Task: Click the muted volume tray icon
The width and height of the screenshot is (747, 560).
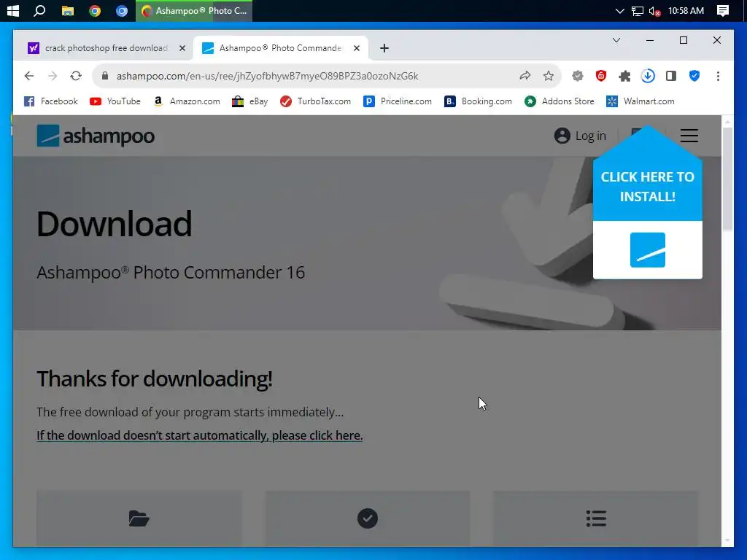Action: click(654, 10)
